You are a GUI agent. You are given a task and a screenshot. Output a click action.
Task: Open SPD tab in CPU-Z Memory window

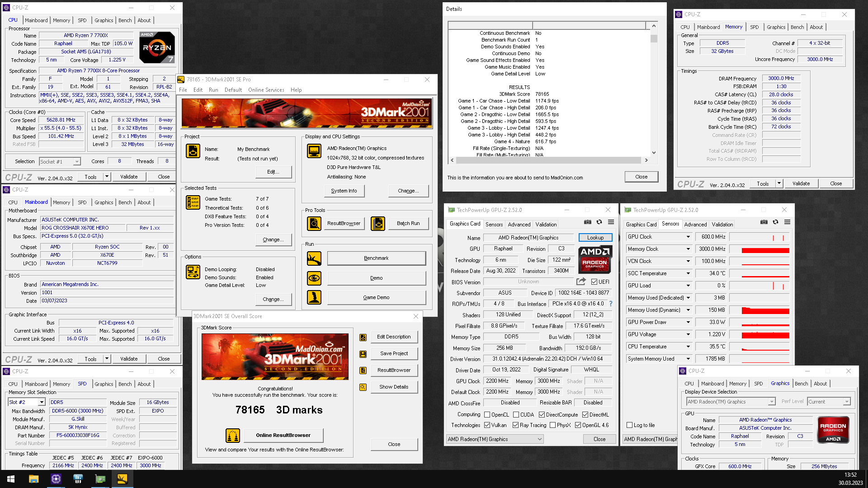click(x=754, y=27)
